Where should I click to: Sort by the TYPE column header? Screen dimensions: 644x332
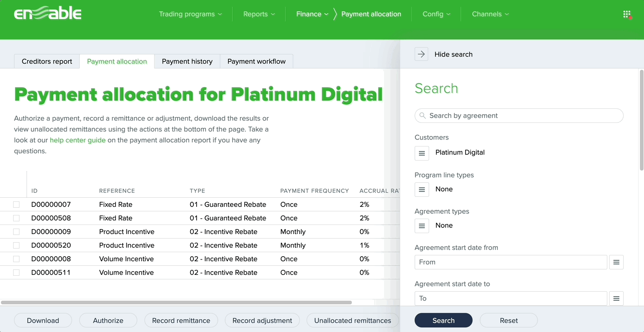click(197, 191)
